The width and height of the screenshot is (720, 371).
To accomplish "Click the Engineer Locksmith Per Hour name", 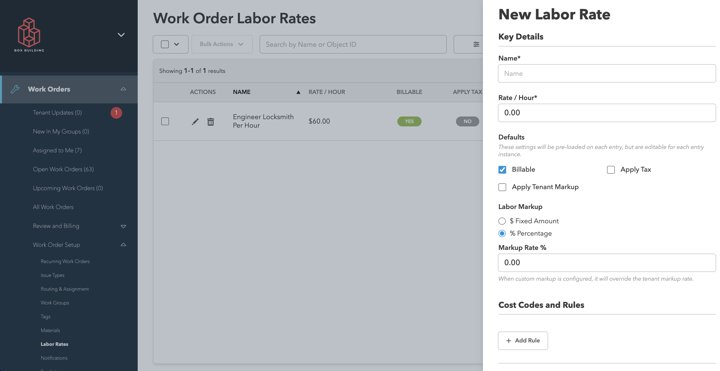I will 263,121.
